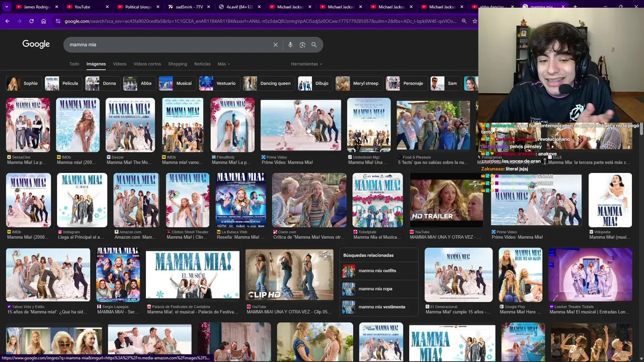This screenshot has height=362, width=644.
Task: Expand Herramientas tools dropdown
Action: coord(306,64)
